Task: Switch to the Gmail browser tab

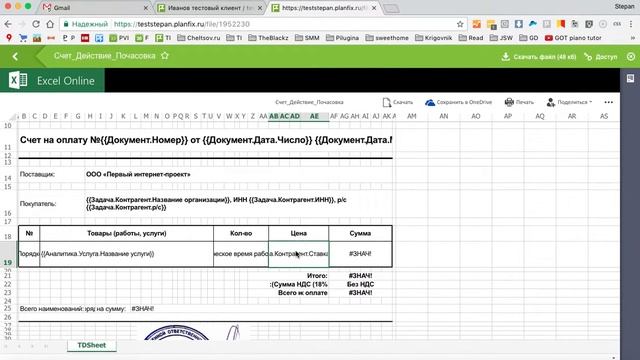Action: (x=94, y=8)
